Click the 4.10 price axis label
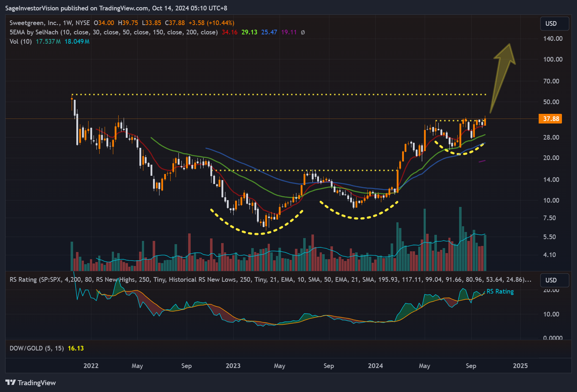577x392 pixels. tap(550, 255)
